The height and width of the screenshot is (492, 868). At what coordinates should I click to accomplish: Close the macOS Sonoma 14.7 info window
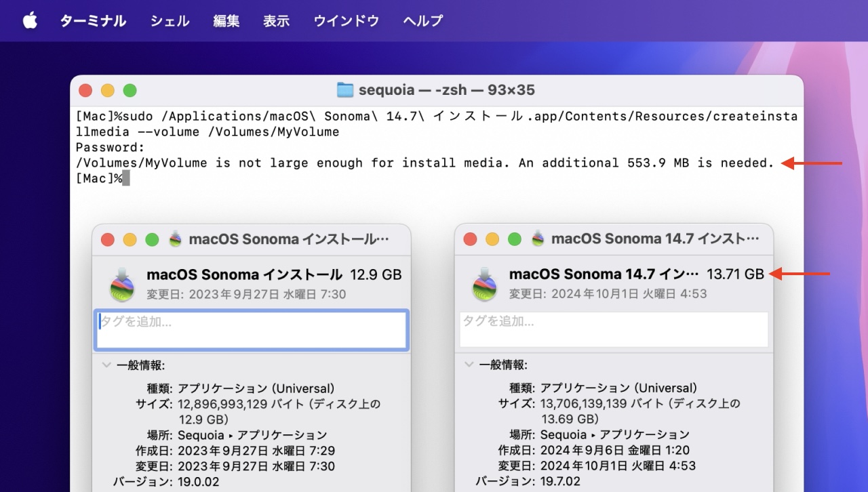(470, 239)
